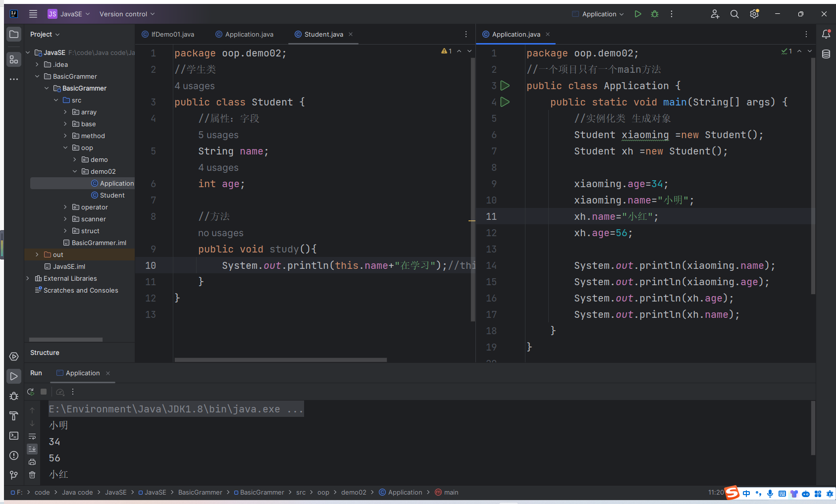Viewport: 836px width, 504px height.
Task: Open the Git tool window icon
Action: click(x=14, y=475)
